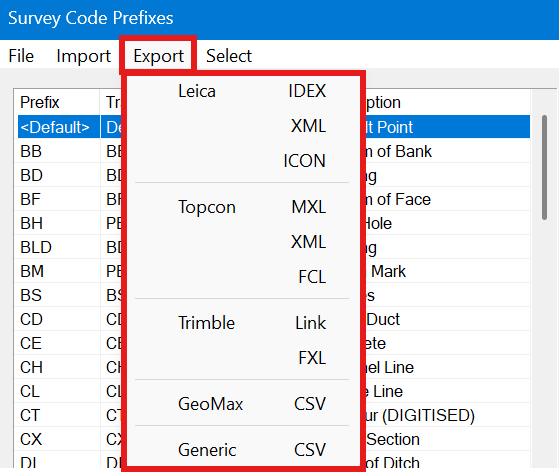This screenshot has width=559, height=472.
Task: Click the vertical scrollbar thumb
Action: point(544,167)
